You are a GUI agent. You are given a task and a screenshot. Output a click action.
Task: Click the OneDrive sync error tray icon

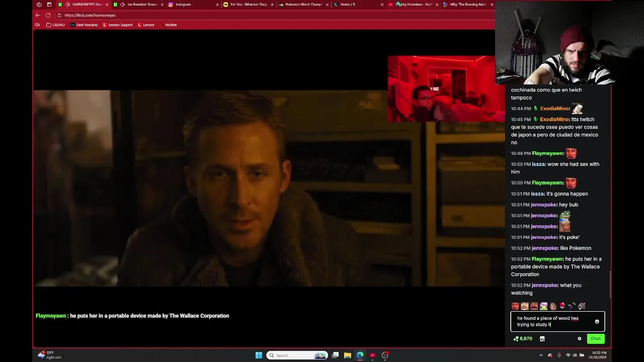[x=550, y=355]
